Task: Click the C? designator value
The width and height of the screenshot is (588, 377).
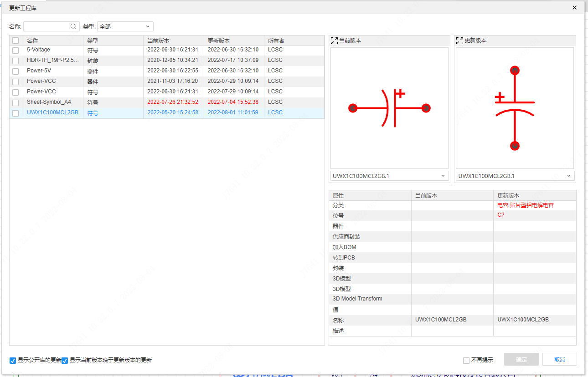Action: pyautogui.click(x=501, y=214)
